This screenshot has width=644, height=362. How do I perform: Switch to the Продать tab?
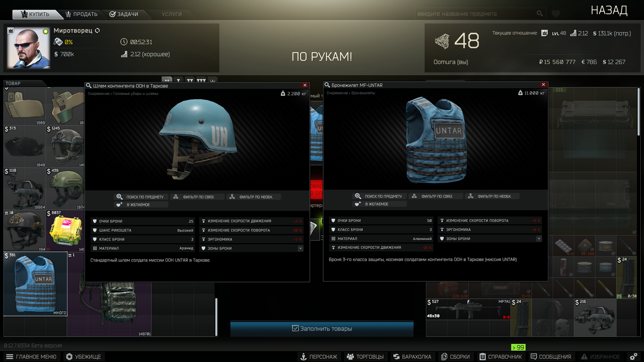pyautogui.click(x=82, y=14)
